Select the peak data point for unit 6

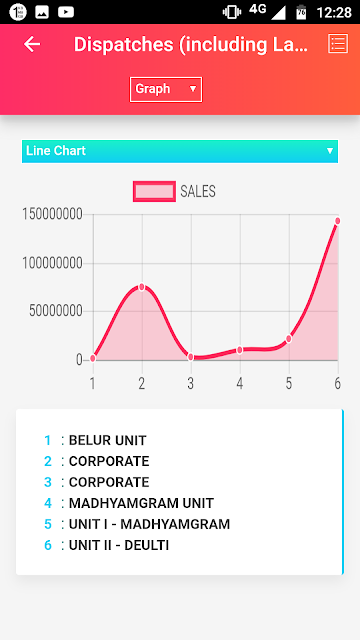pyautogui.click(x=338, y=221)
